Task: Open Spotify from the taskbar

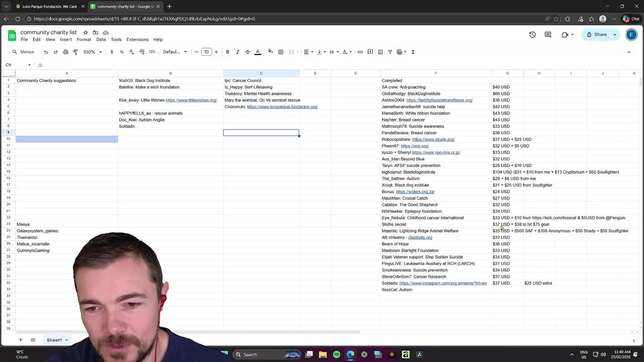Action: pos(337,354)
